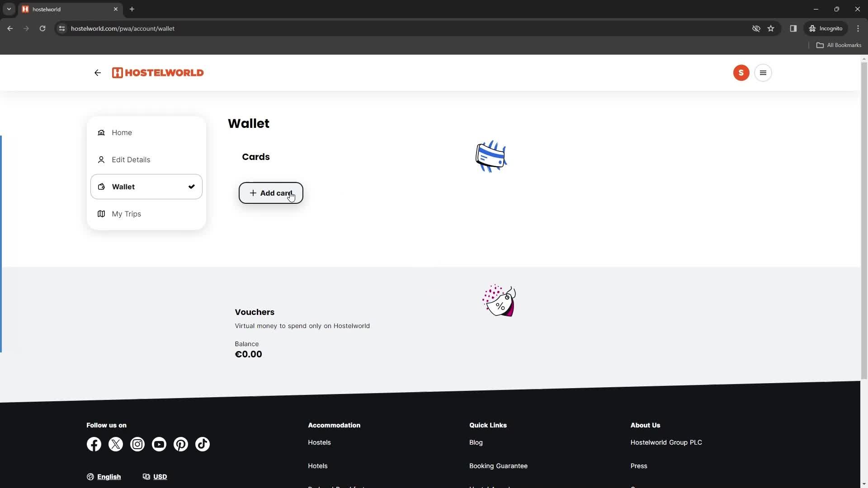
Task: Click the My Trips sidebar map icon
Action: tap(101, 214)
